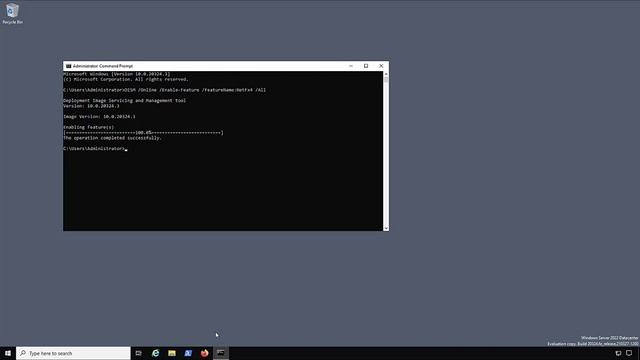Viewport: 640px width, 360px height.
Task: Click the '(c) Microsoft Corporation' copyright line
Action: pos(126,79)
